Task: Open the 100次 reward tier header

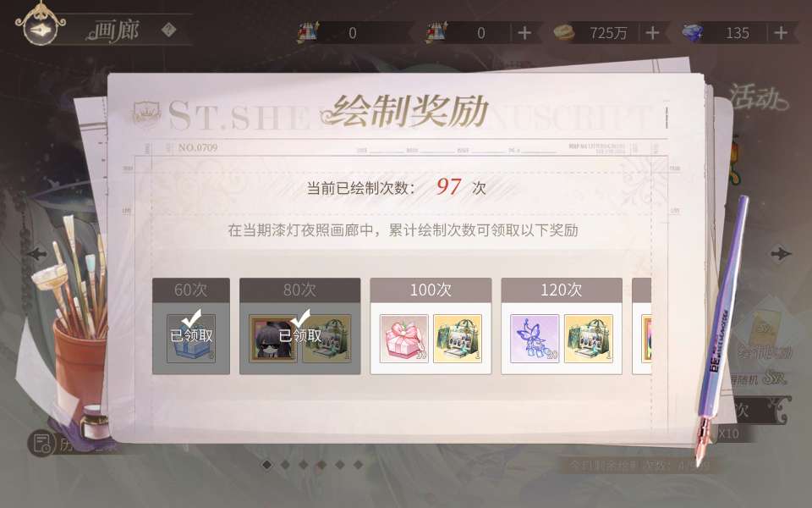Action: pyautogui.click(x=431, y=290)
